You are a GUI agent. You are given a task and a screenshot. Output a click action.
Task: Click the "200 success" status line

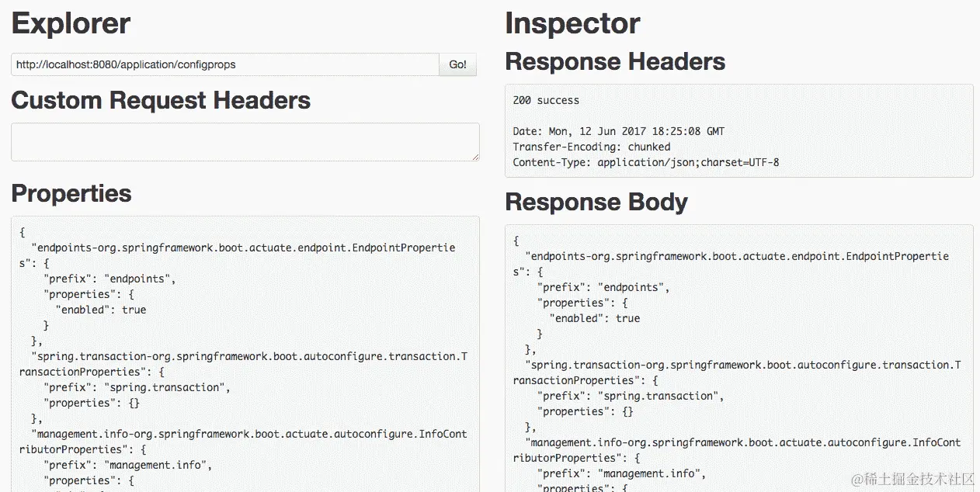(546, 100)
